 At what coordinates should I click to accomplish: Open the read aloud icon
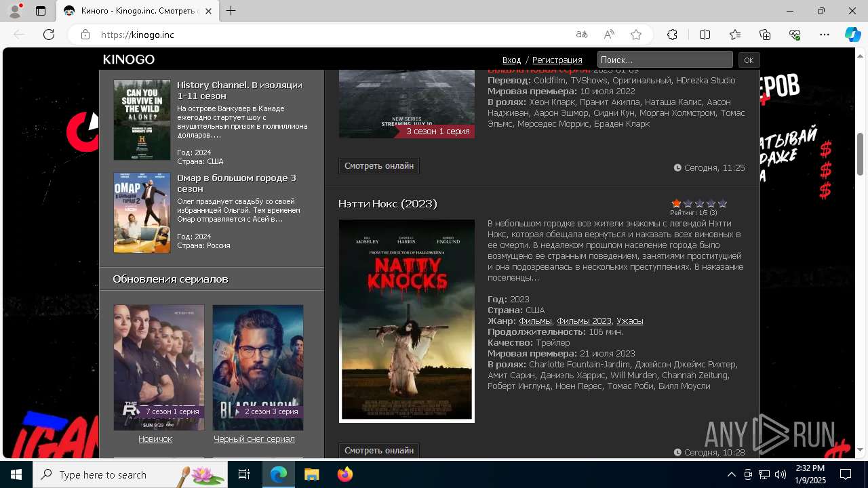(x=609, y=35)
